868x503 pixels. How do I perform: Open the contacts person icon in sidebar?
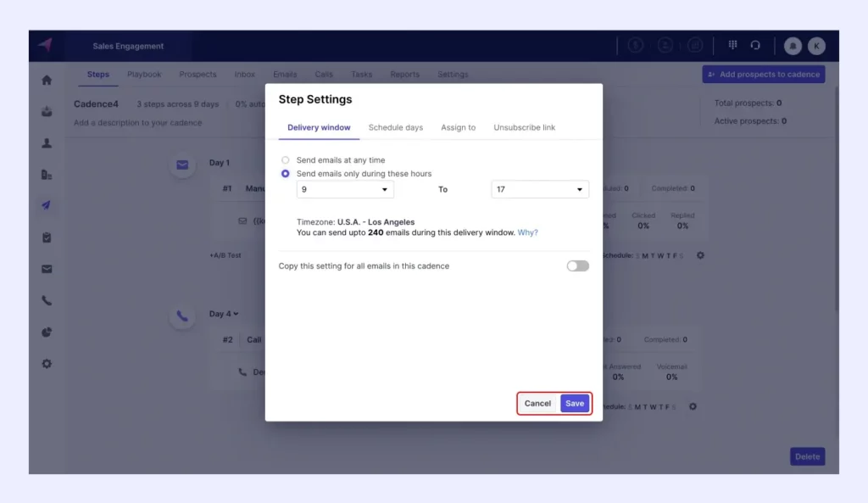click(47, 143)
